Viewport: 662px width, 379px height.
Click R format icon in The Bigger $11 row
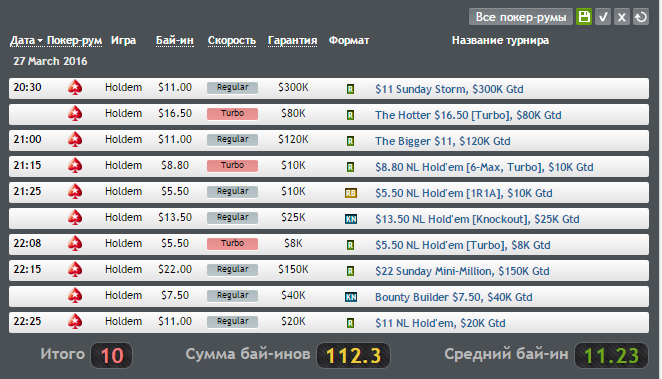point(350,141)
